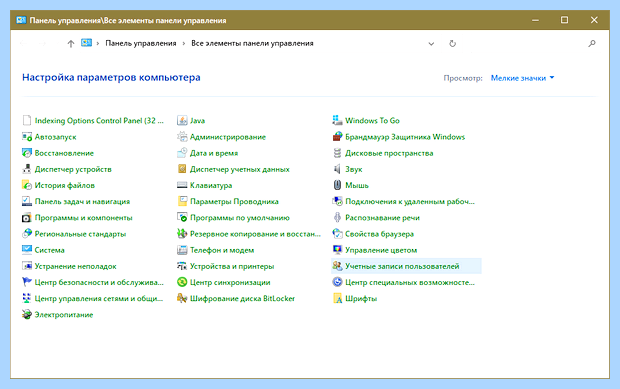This screenshot has height=389, width=620.
Task: Click the Автозапуск icon
Action: tap(26, 137)
